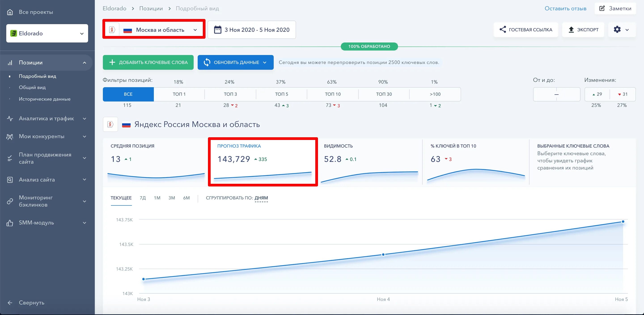Image resolution: width=644 pixels, height=315 pixels.
Task: Click the calendar icon in date range
Action: coord(218,30)
